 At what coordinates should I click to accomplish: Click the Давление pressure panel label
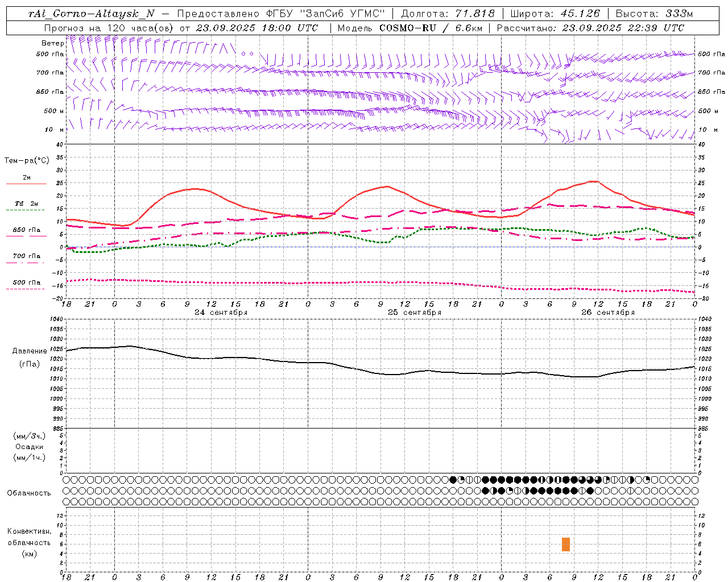30,351
